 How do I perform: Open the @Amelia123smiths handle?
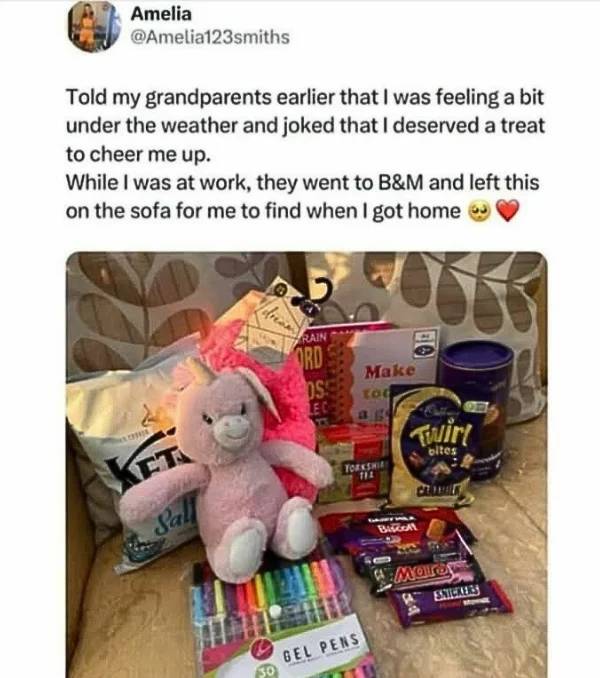point(210,37)
